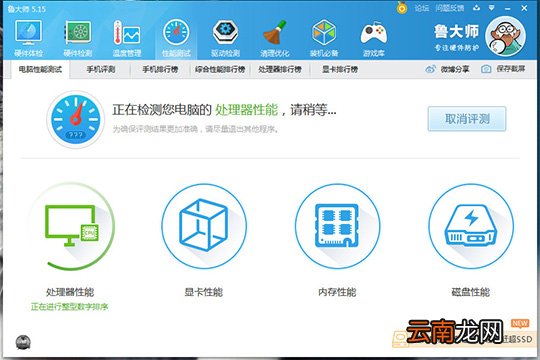The height and width of the screenshot is (360, 540).
Task: Open the 温度管理 temperature management module
Action: (127, 38)
